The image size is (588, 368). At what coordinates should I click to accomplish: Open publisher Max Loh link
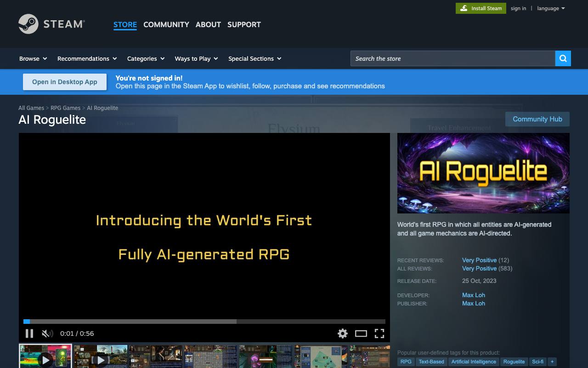[474, 303]
